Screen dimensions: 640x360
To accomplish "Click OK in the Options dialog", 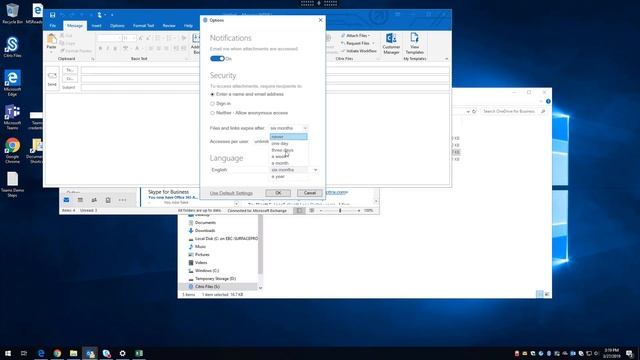I will pyautogui.click(x=278, y=193).
